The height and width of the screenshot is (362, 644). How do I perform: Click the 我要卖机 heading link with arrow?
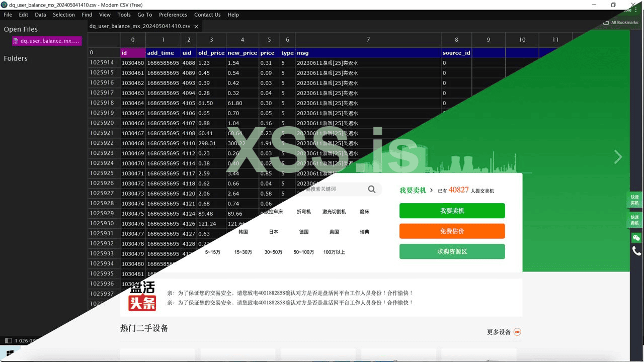click(416, 190)
